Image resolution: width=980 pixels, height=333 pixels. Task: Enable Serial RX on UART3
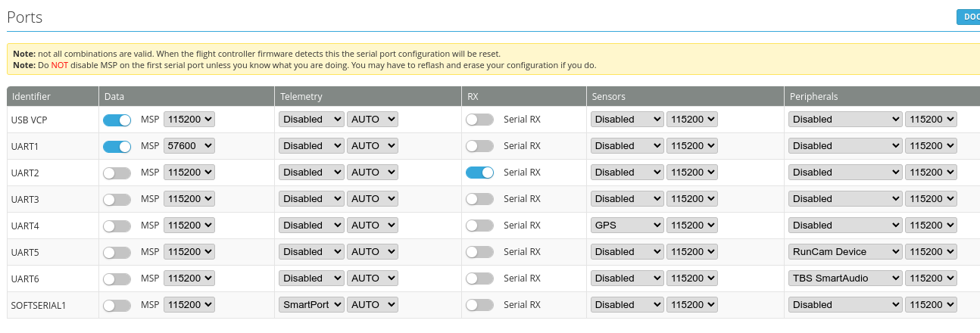click(479, 199)
